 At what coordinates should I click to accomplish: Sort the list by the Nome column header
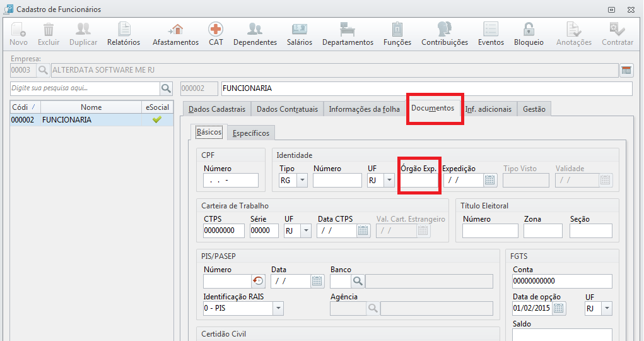point(91,107)
